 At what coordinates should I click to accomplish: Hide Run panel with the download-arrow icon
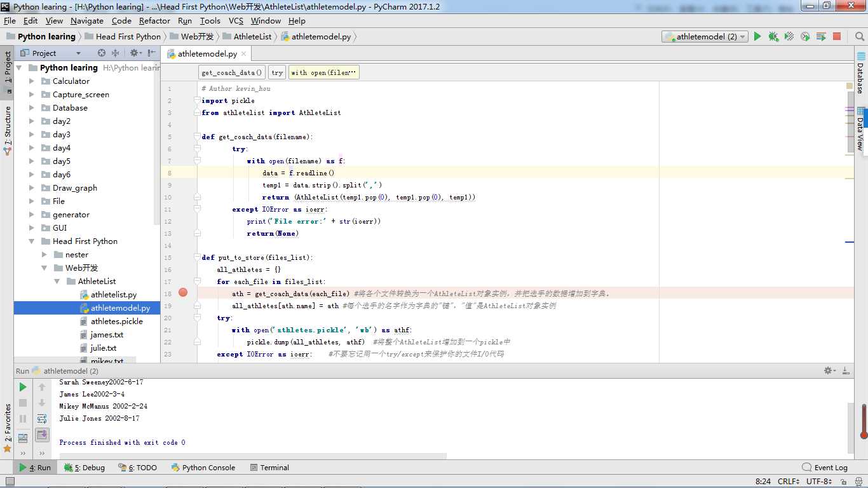846,370
